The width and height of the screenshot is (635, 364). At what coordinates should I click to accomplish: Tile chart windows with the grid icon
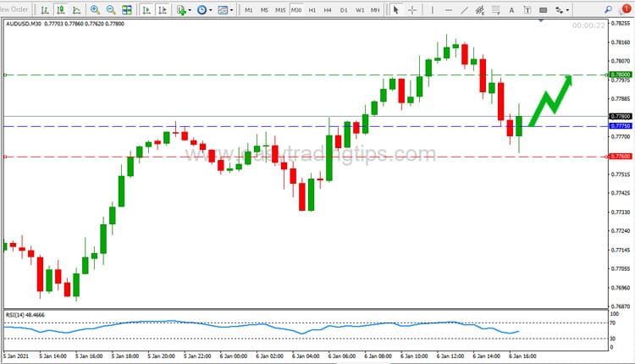click(x=127, y=10)
